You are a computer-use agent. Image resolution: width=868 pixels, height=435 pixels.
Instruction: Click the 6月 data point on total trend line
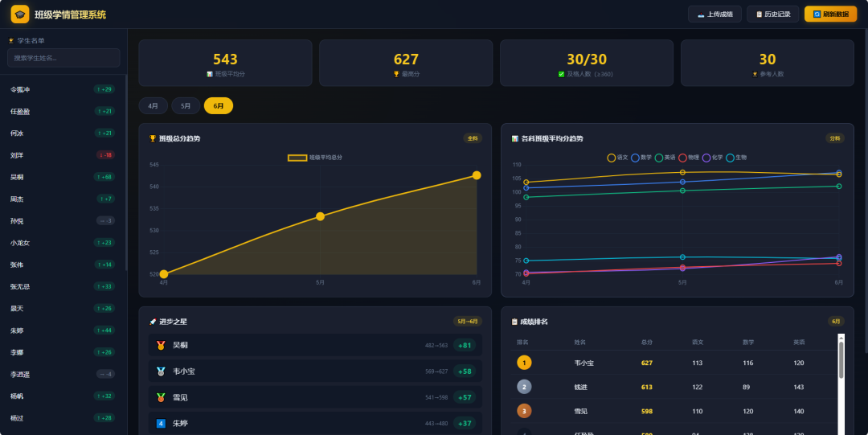pos(477,175)
